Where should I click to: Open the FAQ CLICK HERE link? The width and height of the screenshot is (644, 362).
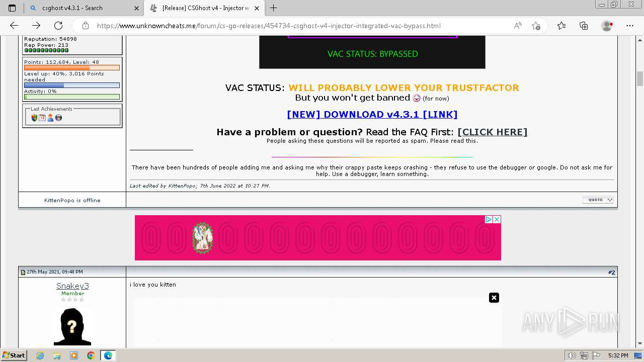(493, 132)
